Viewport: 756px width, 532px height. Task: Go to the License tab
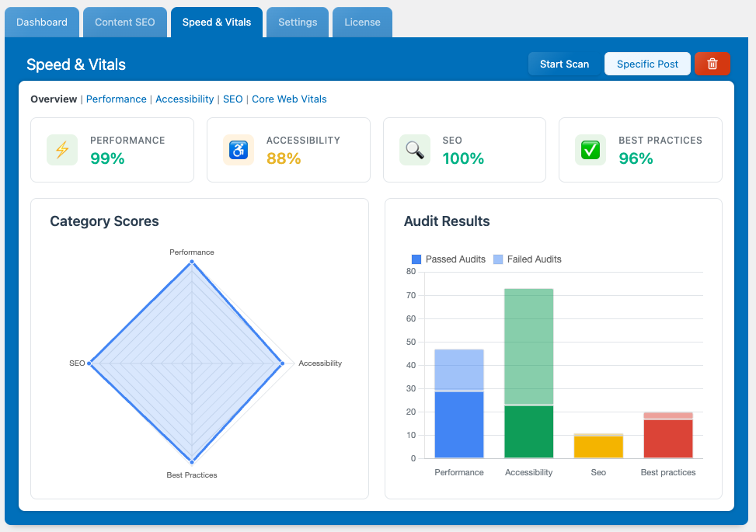click(x=362, y=22)
